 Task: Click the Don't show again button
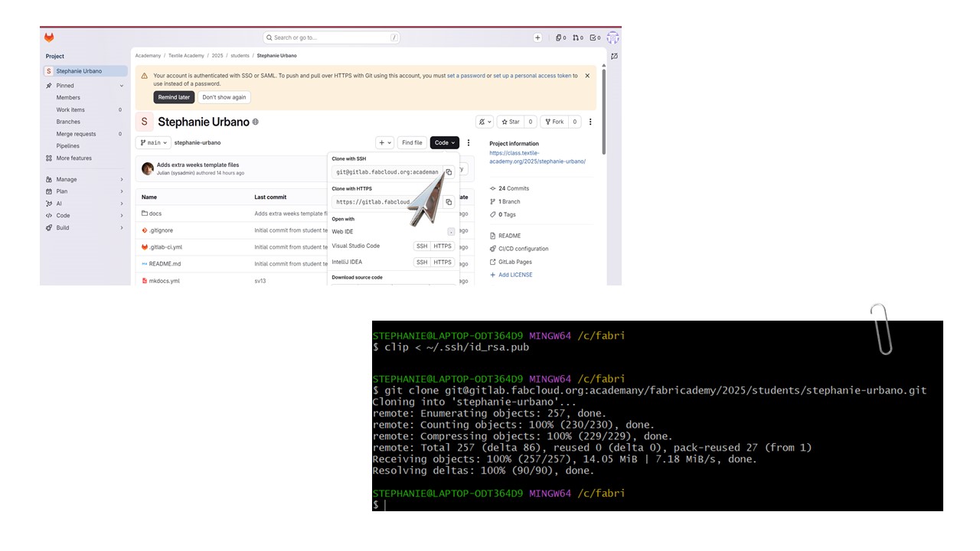pos(224,97)
